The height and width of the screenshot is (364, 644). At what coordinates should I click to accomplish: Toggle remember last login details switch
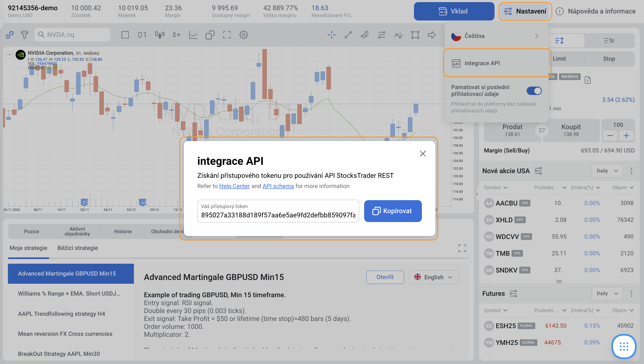(534, 91)
